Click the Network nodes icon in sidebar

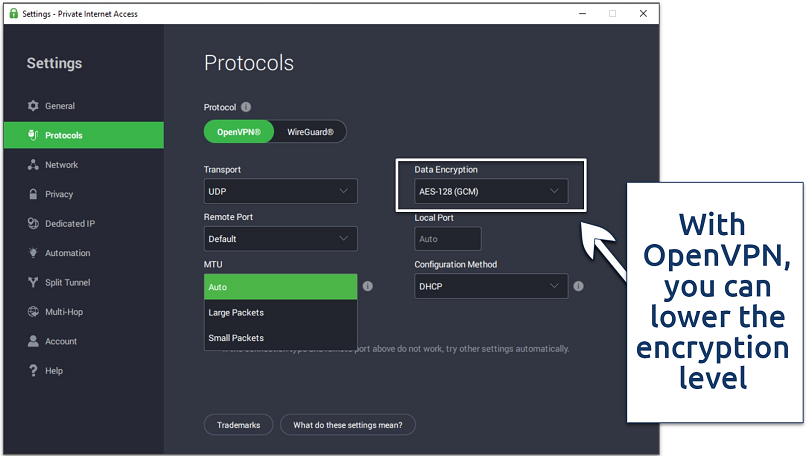click(x=33, y=165)
